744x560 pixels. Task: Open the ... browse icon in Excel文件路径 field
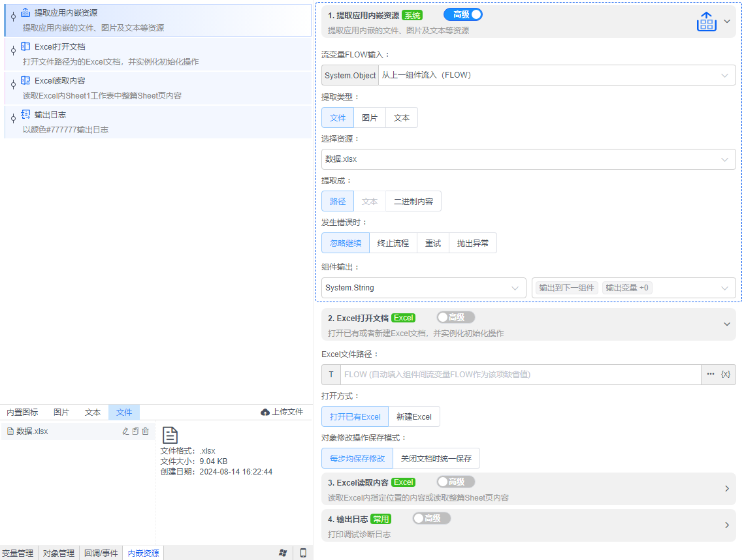pyautogui.click(x=711, y=374)
